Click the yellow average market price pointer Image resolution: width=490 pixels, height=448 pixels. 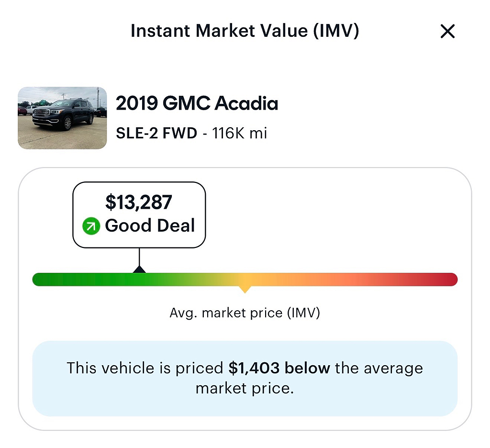click(x=245, y=290)
